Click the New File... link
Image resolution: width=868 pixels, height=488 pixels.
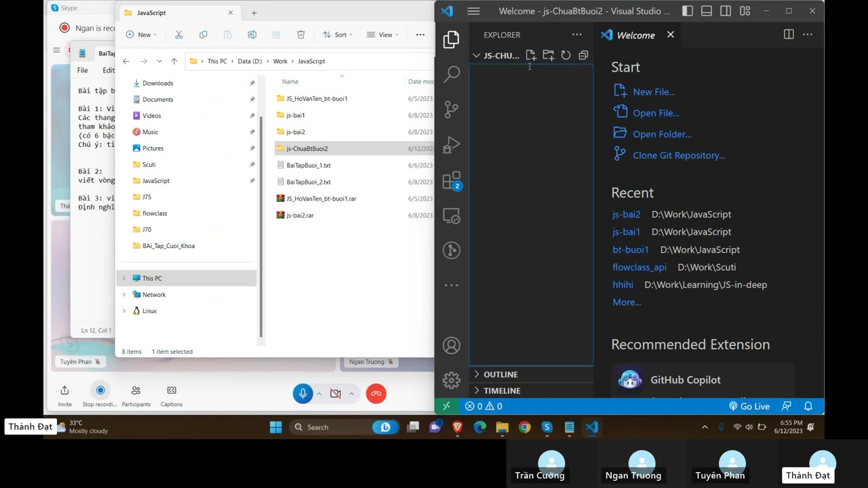click(x=654, y=91)
